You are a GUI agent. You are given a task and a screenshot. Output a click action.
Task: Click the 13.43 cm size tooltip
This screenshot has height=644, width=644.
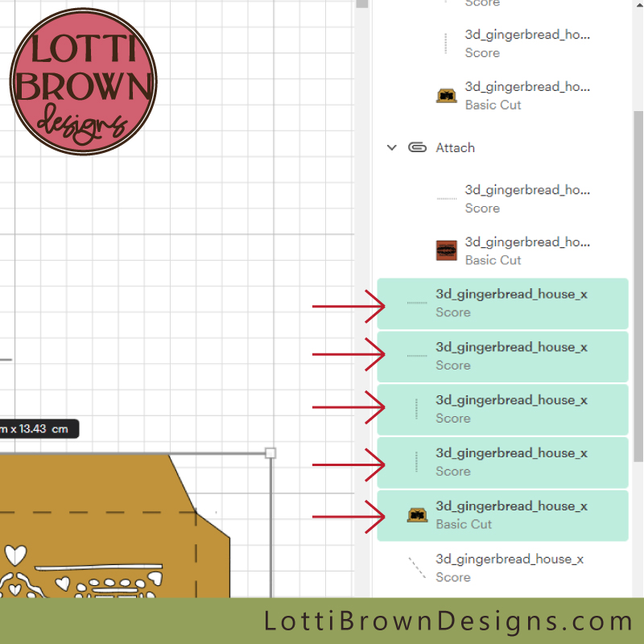coord(39,429)
